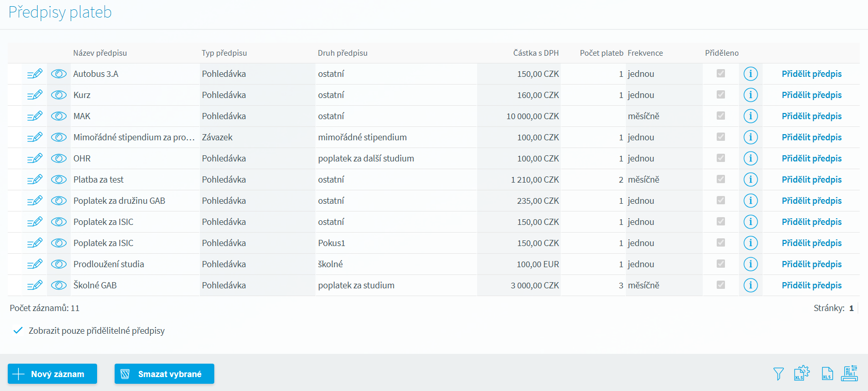The width and height of the screenshot is (868, 391).
Task: Click Přidělit předpis in the MAK row
Action: [x=811, y=116]
